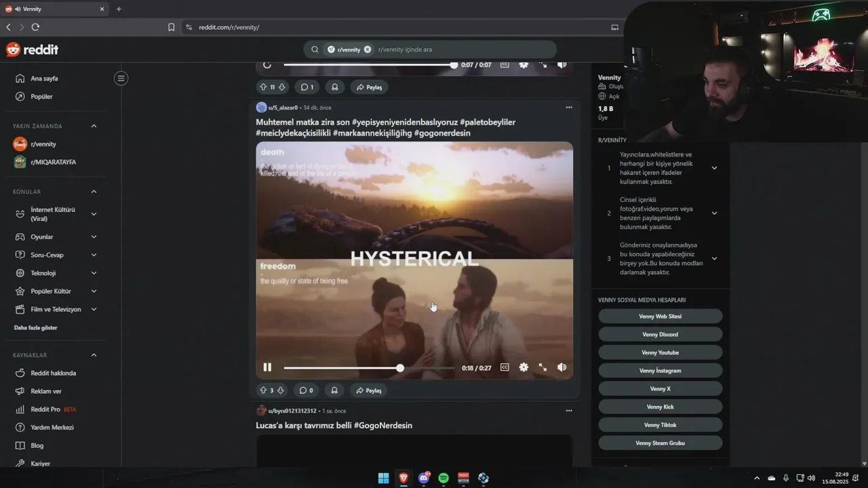Open r/vennity from recent communities
The width and height of the screenshot is (868, 488).
point(43,144)
